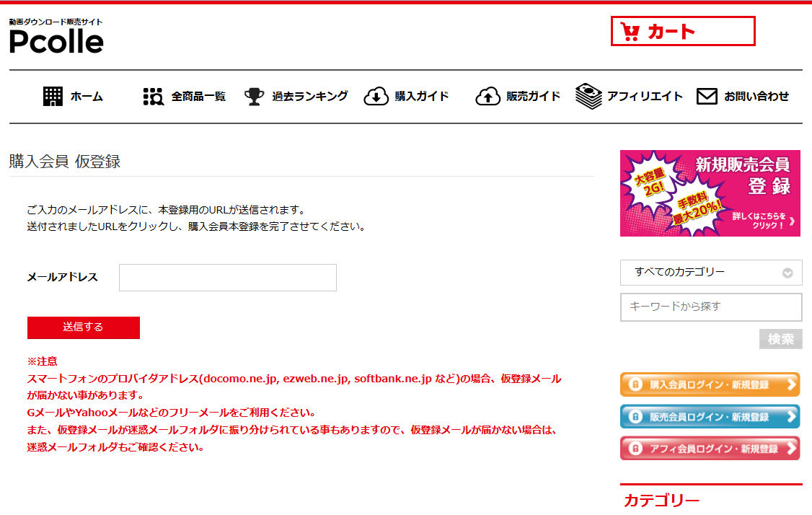This screenshot has height=515, width=812.
Task: Click the gray 検索 button
Action: pos(781,339)
